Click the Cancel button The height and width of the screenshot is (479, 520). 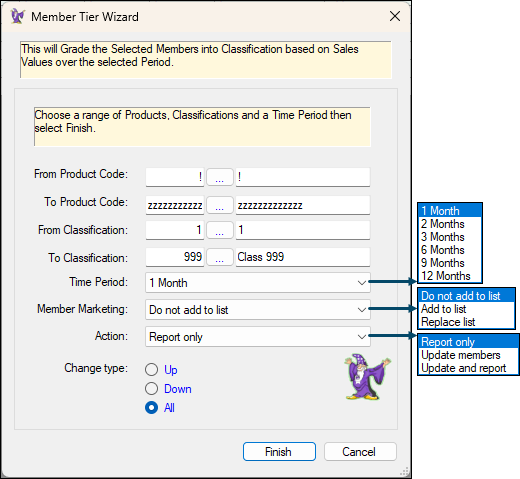pyautogui.click(x=360, y=452)
